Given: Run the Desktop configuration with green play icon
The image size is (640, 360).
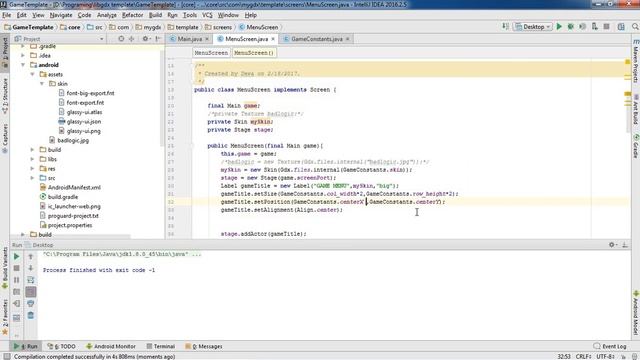Looking at the screenshot, I should click(559, 27).
